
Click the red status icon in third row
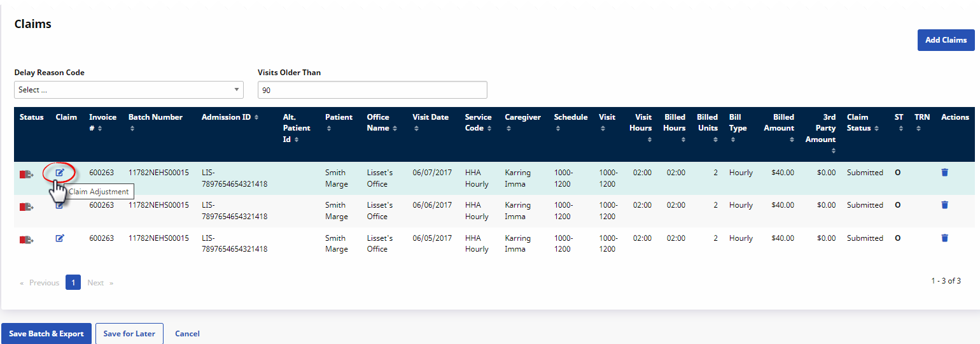click(26, 240)
